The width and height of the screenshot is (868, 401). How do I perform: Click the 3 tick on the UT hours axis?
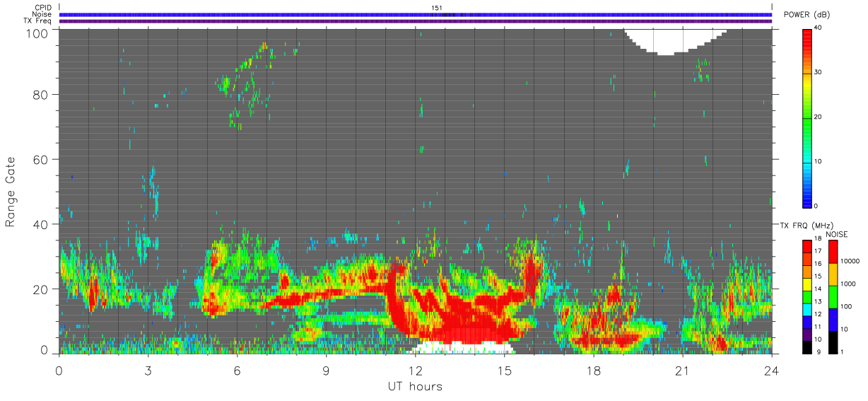148,371
